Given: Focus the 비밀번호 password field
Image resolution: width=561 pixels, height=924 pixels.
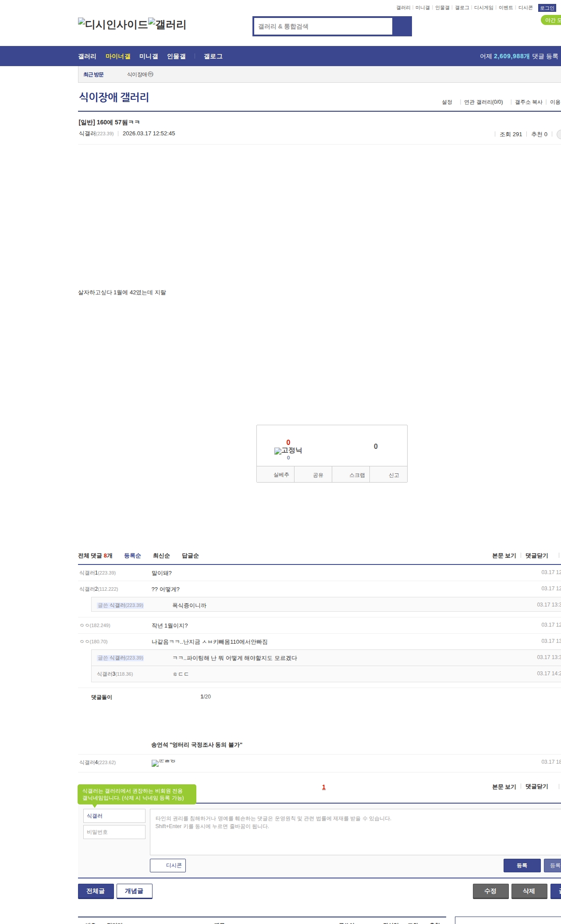Looking at the screenshot, I should [x=114, y=832].
